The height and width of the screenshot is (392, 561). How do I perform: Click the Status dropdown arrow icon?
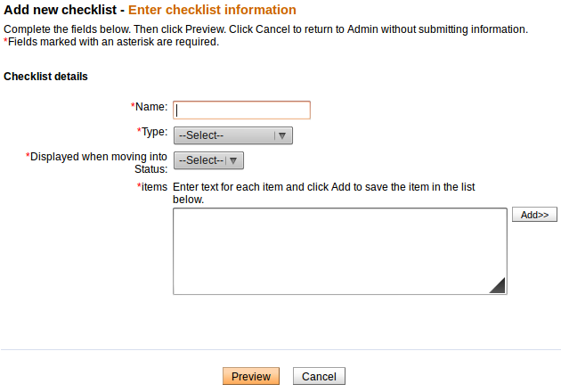pos(233,160)
